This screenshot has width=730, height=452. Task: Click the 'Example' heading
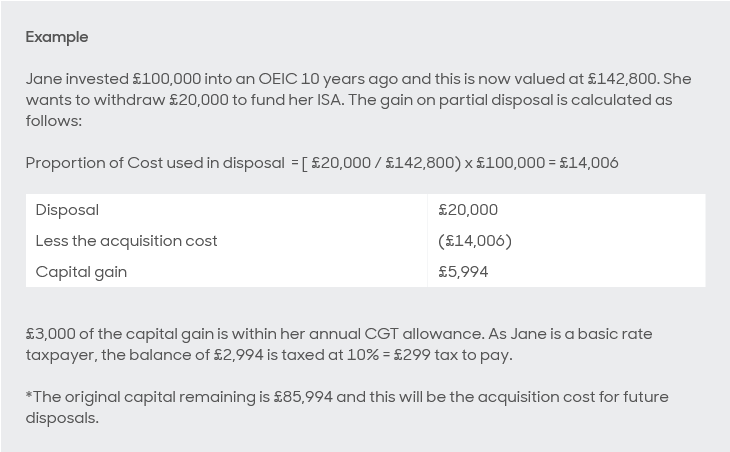57,37
